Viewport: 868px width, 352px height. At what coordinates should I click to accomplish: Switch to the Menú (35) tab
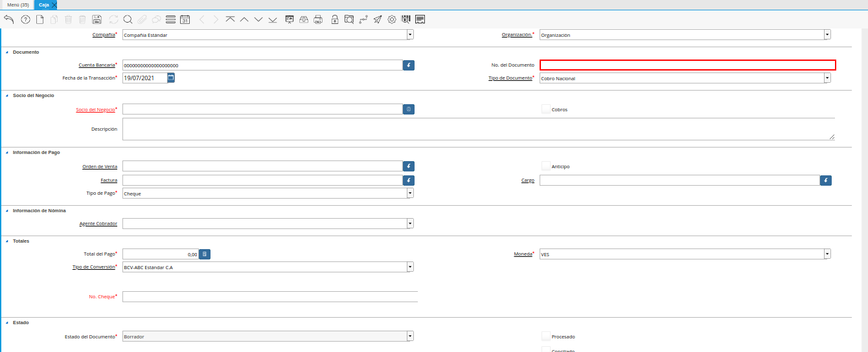click(x=18, y=5)
